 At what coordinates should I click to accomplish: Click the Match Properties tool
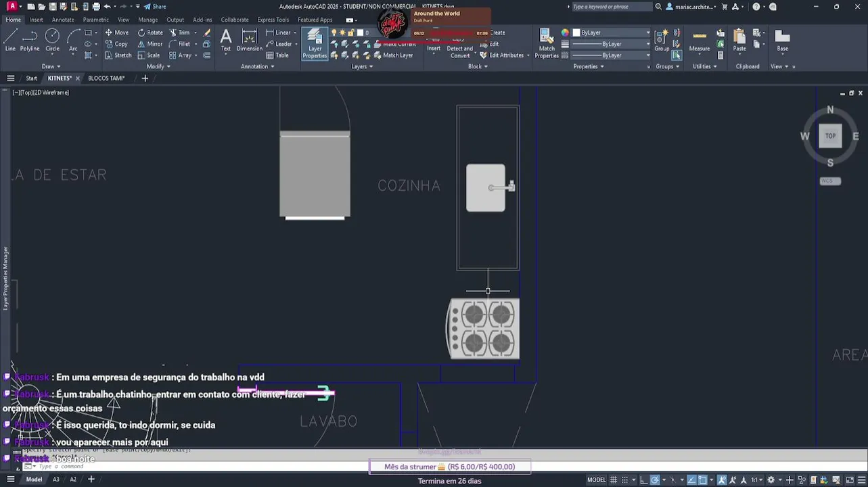(547, 43)
